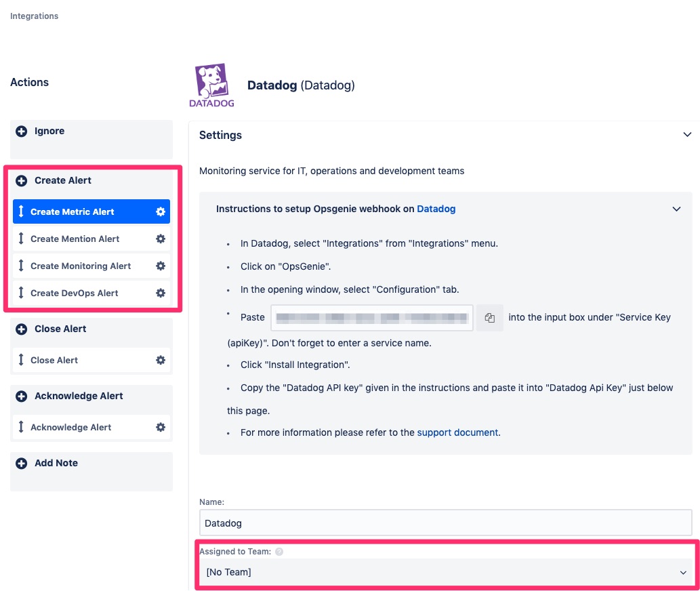
Task: Click the Actions panel heading
Action: [29, 82]
